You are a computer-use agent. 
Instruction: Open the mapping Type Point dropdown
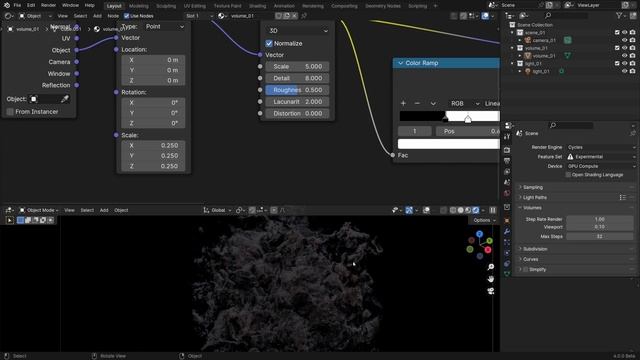pos(164,27)
